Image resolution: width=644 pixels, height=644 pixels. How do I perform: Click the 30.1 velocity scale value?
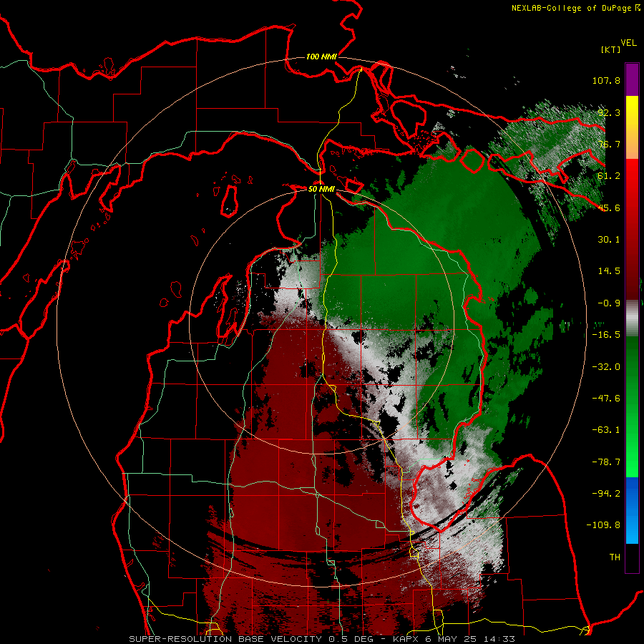coord(609,240)
